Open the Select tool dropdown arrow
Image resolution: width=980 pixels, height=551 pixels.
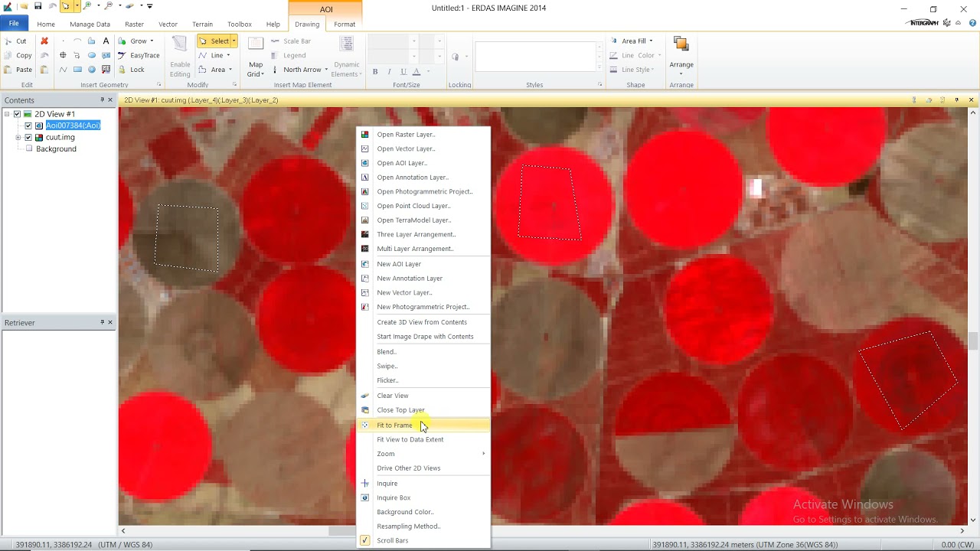pos(234,41)
